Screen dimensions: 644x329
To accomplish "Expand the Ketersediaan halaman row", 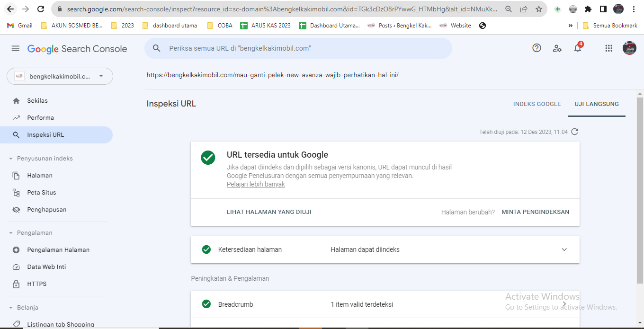I will point(564,249).
